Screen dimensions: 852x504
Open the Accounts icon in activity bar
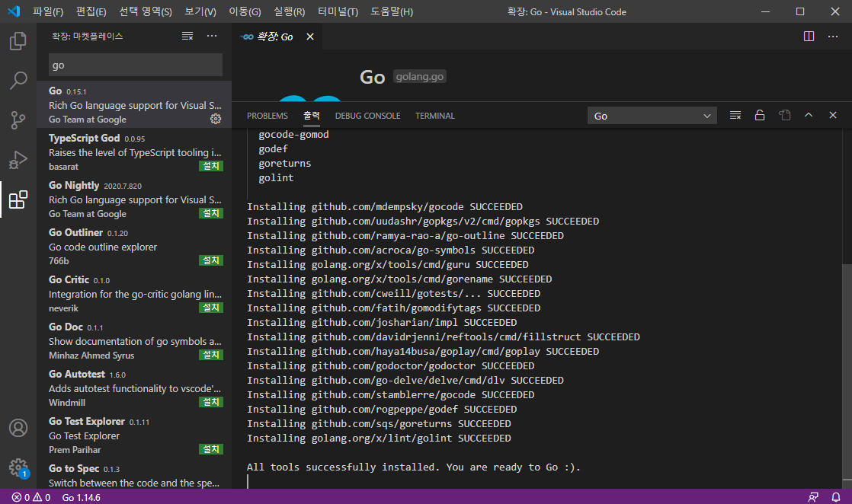[x=18, y=428]
